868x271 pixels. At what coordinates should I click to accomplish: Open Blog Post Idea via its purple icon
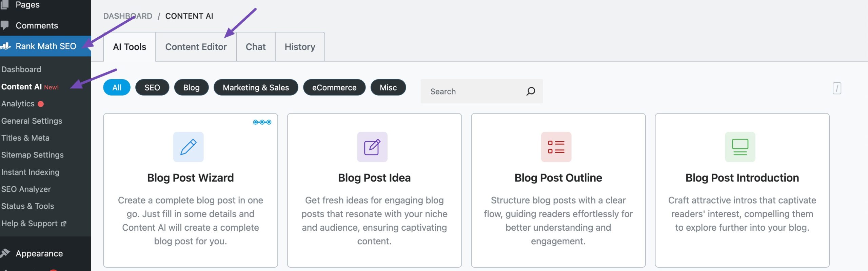coord(372,147)
